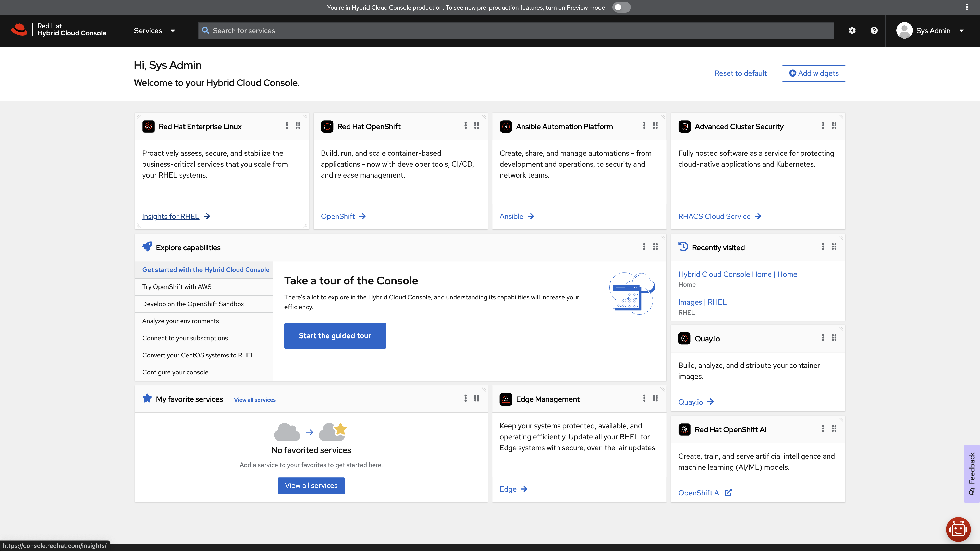
Task: Click the Red Hat Enterprise Linux icon
Action: click(x=148, y=127)
